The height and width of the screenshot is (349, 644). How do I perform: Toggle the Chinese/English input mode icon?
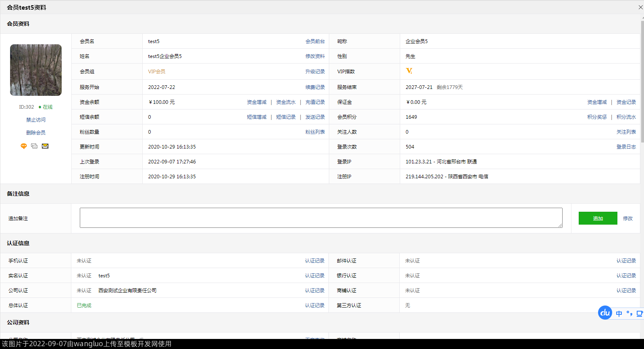click(619, 314)
